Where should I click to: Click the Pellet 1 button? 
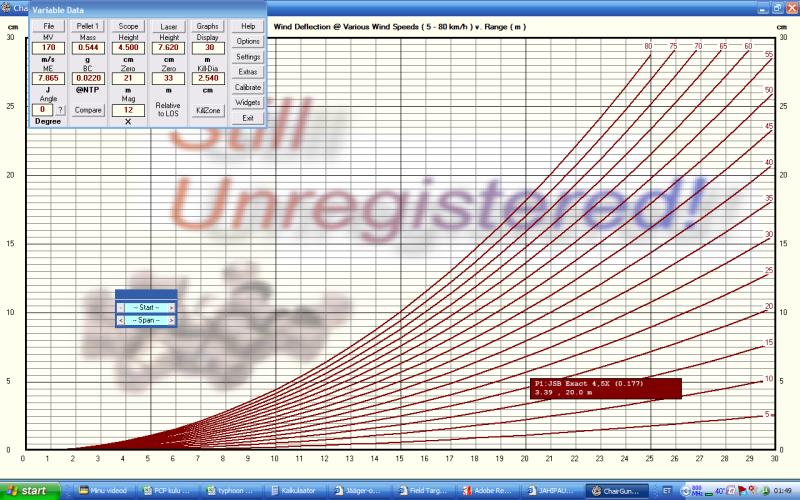pyautogui.click(x=88, y=26)
